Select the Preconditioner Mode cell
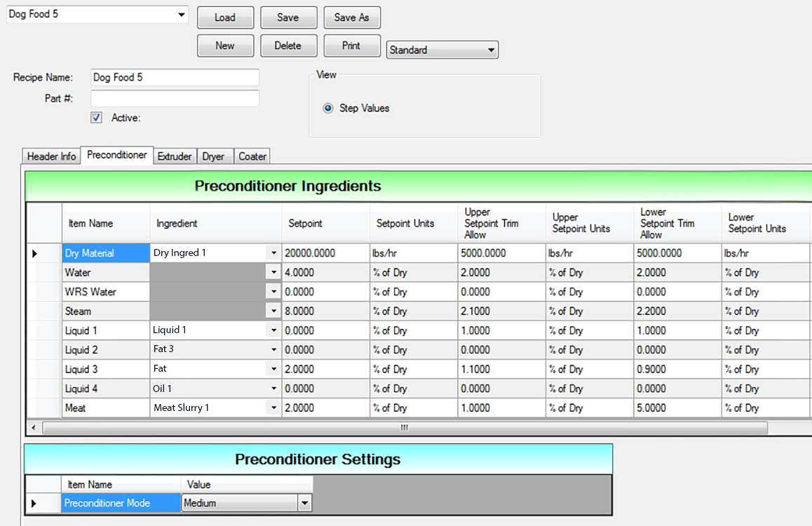812x526 pixels. (121, 504)
